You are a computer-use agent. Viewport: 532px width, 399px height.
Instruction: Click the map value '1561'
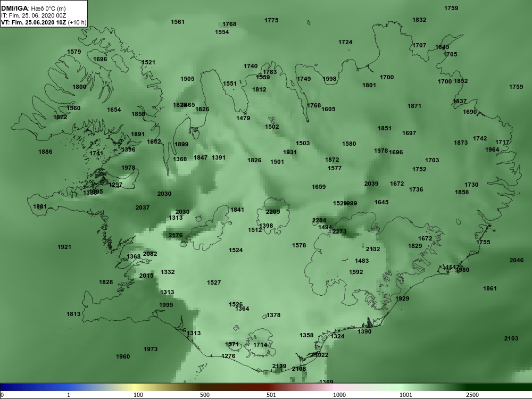178,22
